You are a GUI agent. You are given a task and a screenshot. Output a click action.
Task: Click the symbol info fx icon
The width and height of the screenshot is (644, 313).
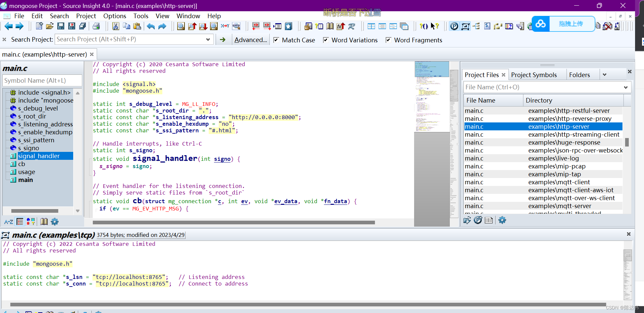(341, 26)
